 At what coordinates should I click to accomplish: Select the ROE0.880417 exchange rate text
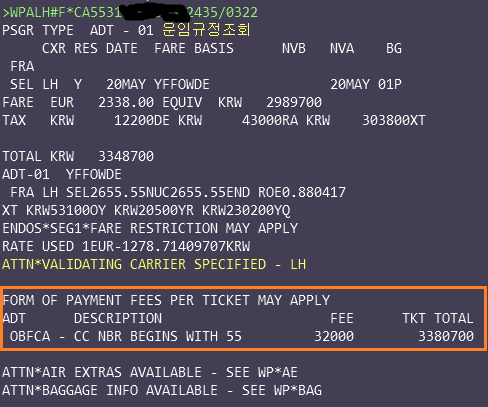click(302, 192)
